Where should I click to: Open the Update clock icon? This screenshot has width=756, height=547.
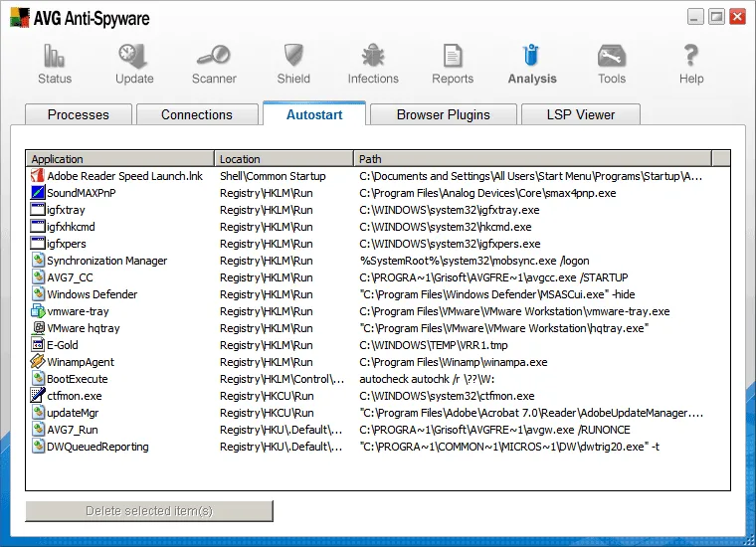tap(133, 56)
